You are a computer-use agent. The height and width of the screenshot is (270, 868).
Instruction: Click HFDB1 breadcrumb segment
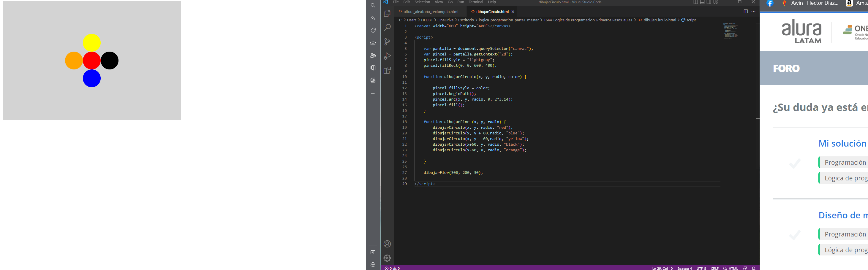427,20
